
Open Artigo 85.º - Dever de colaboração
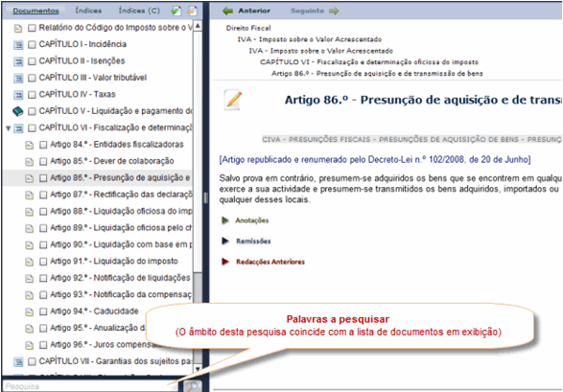pos(112,161)
